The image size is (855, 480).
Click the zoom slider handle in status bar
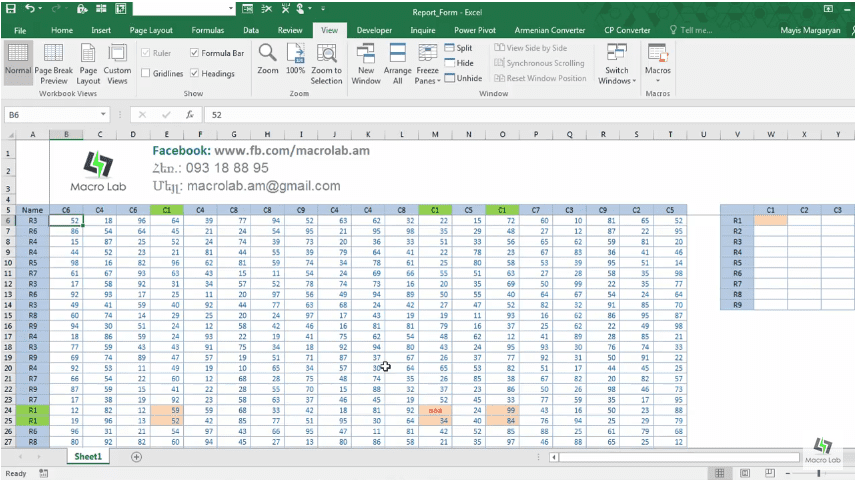[x=818, y=473]
